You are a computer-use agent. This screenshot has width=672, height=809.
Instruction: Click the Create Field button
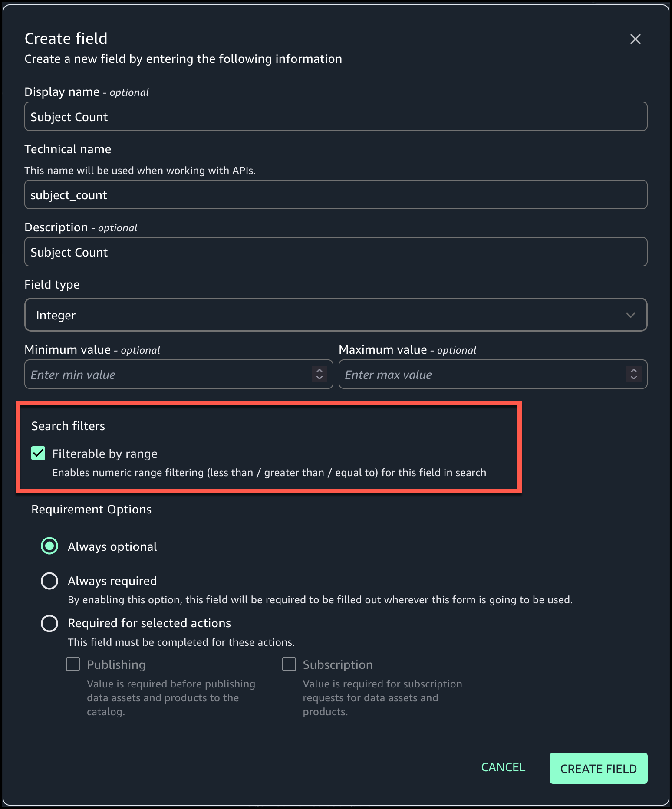[598, 768]
